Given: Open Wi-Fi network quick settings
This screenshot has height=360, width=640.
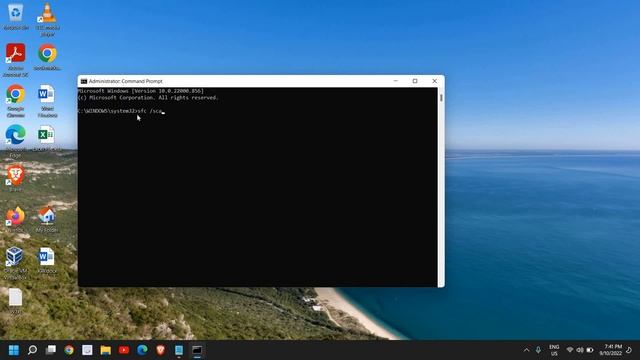Looking at the screenshot, I should coord(570,350).
